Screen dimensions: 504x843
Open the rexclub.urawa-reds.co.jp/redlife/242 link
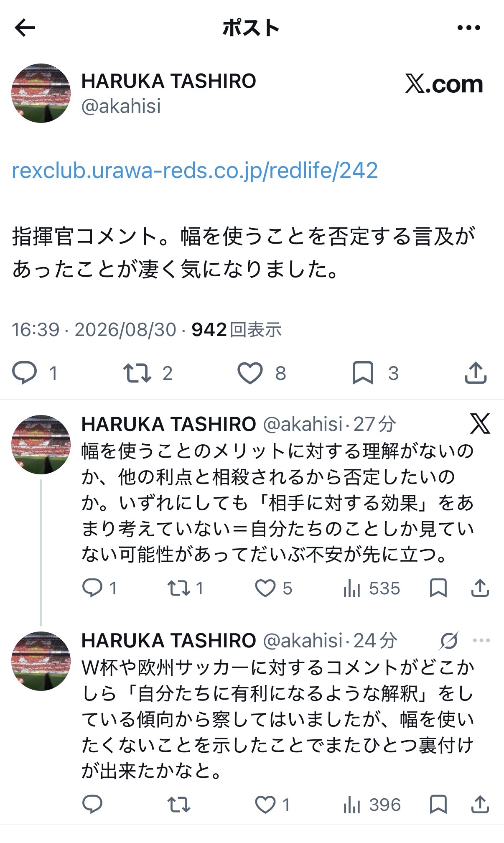pyautogui.click(x=195, y=171)
